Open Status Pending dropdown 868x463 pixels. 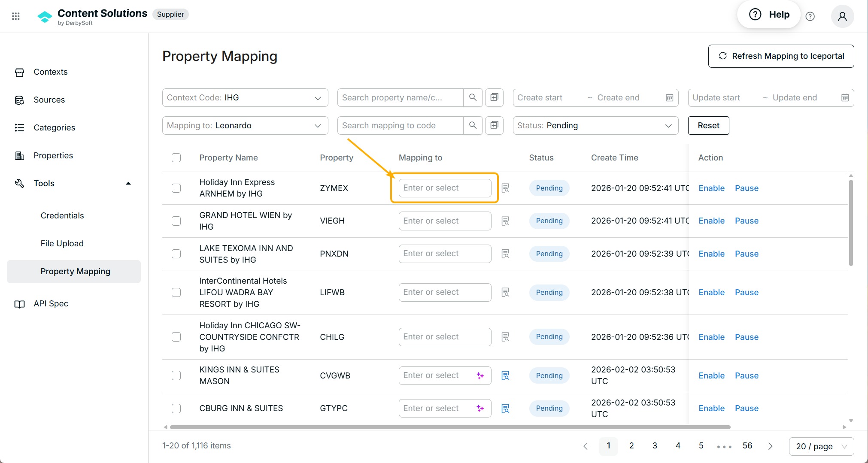coord(595,125)
